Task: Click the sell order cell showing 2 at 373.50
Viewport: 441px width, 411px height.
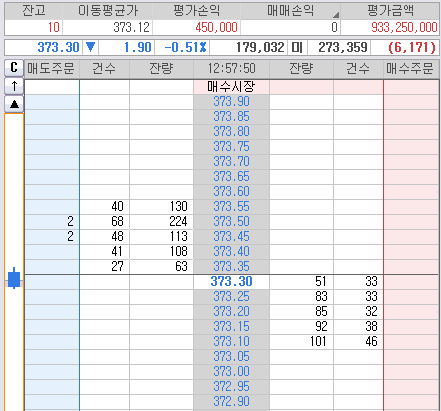Action: point(52,222)
